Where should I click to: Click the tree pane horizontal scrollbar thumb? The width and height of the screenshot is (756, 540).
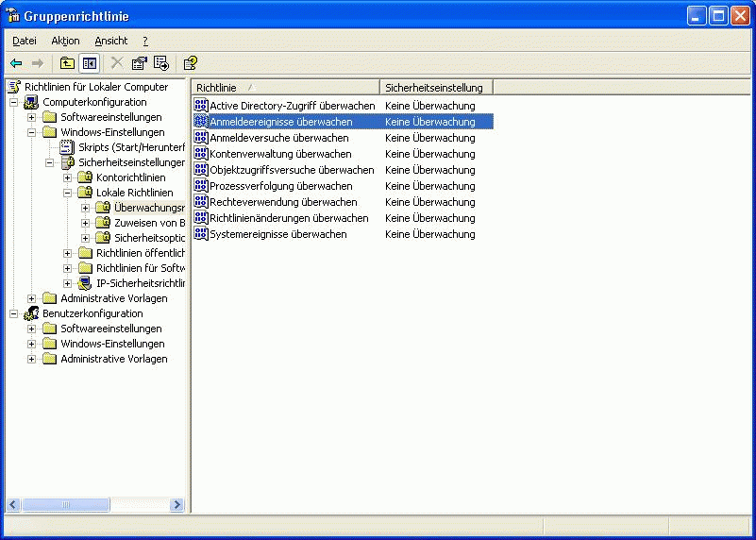point(66,505)
